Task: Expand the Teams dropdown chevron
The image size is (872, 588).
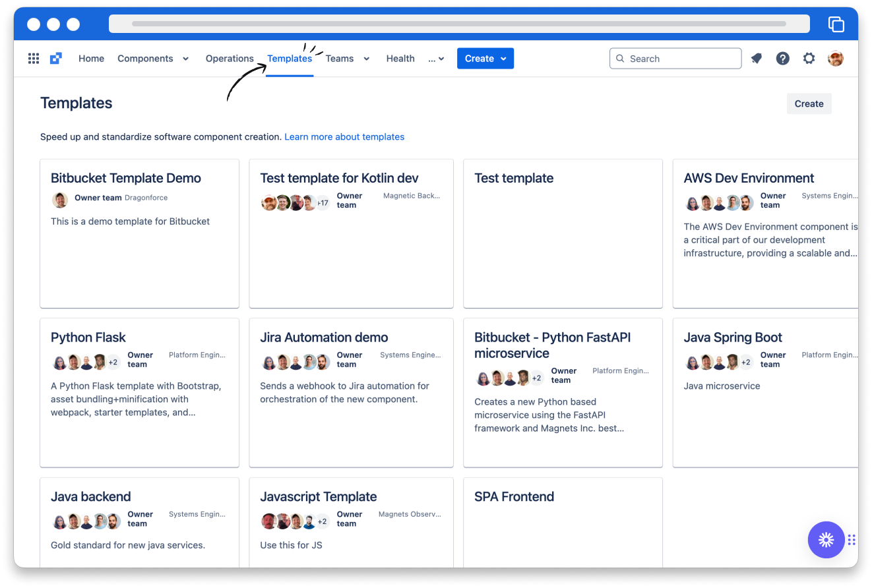Action: (x=367, y=59)
